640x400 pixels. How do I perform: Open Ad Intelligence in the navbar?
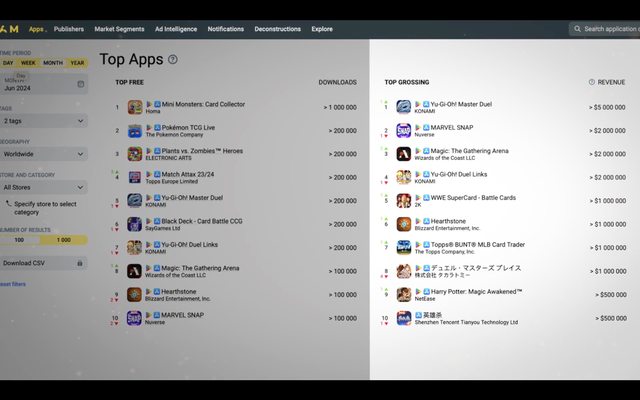click(x=176, y=29)
